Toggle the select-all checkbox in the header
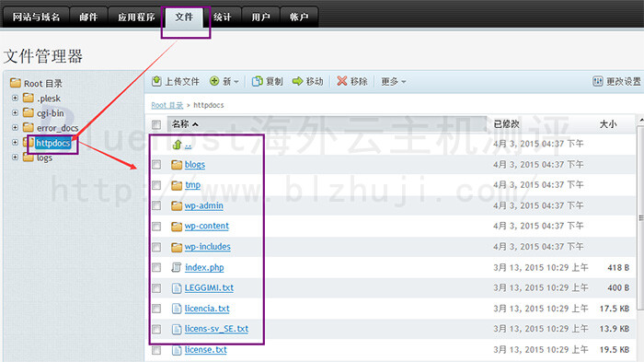This screenshot has width=644, height=362. point(156,124)
